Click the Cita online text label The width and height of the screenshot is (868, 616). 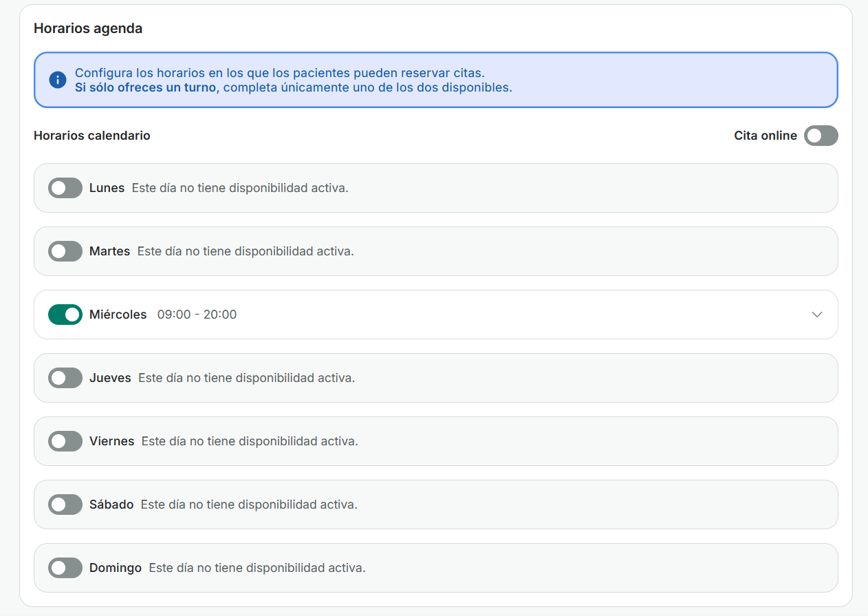[765, 136]
